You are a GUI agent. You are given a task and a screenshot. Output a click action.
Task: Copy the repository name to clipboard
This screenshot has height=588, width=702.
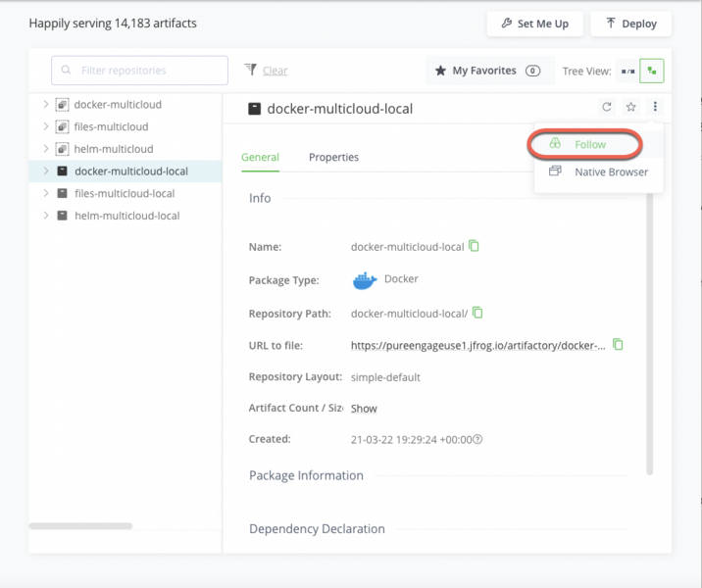pyautogui.click(x=474, y=246)
